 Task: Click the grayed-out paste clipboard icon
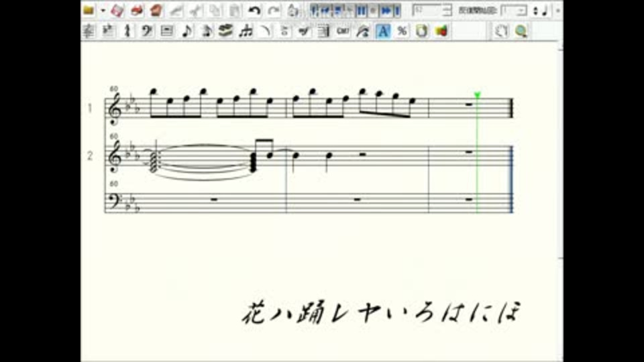tap(235, 10)
